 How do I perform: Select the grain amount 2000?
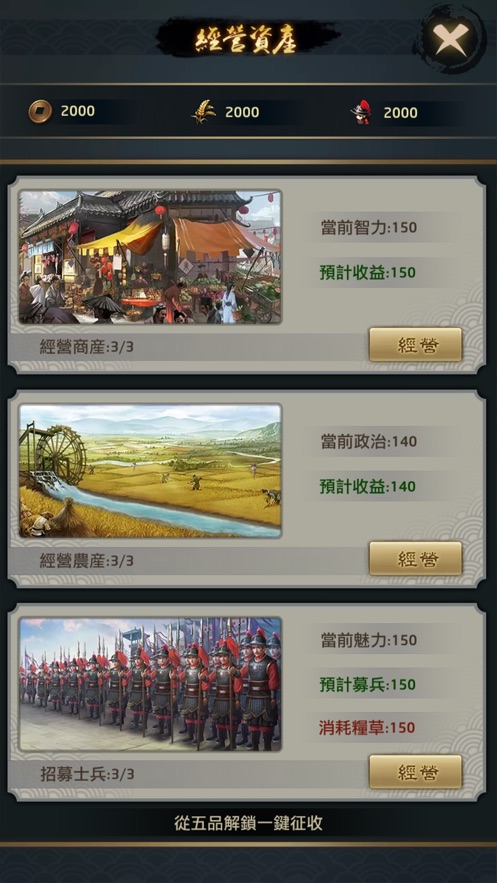point(242,112)
